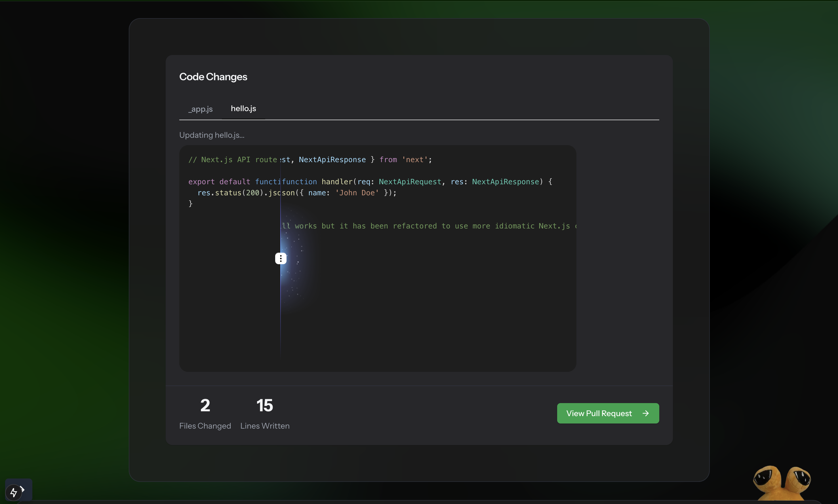The height and width of the screenshot is (504, 838).
Task: Click the 'John Doe' string in the code
Action: coord(357,193)
